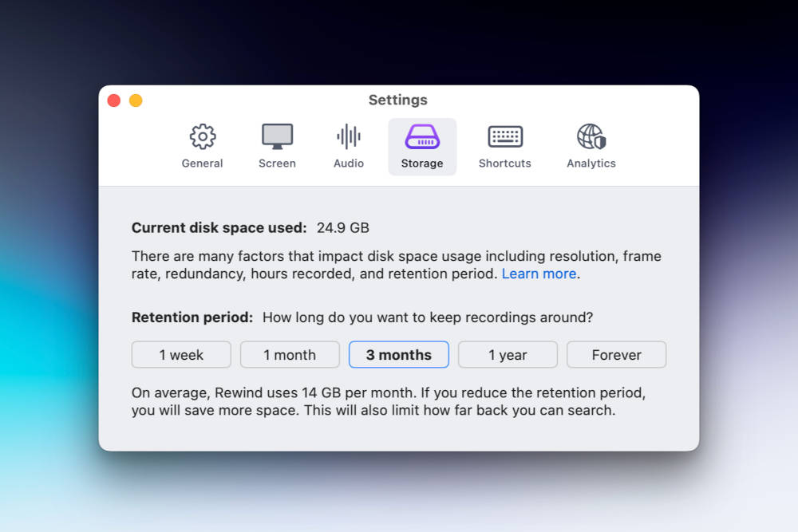Viewport: 798px width, 532px height.
Task: Open Audio settings via the waveform icon
Action: coord(348,137)
